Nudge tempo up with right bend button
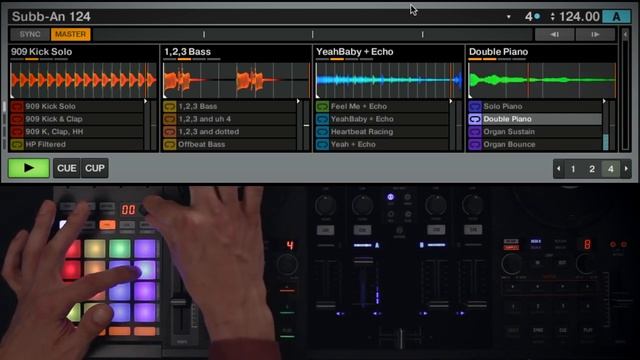This screenshot has width=640, height=360. click(595, 35)
